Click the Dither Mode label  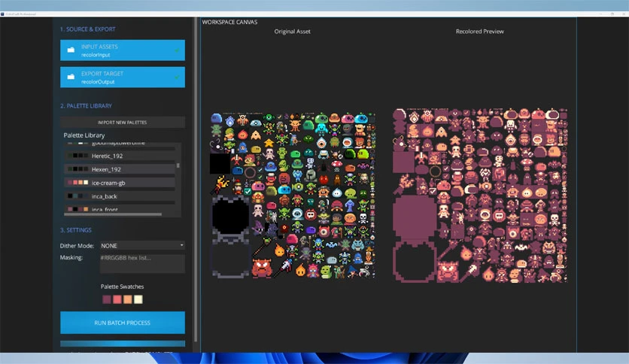77,246
